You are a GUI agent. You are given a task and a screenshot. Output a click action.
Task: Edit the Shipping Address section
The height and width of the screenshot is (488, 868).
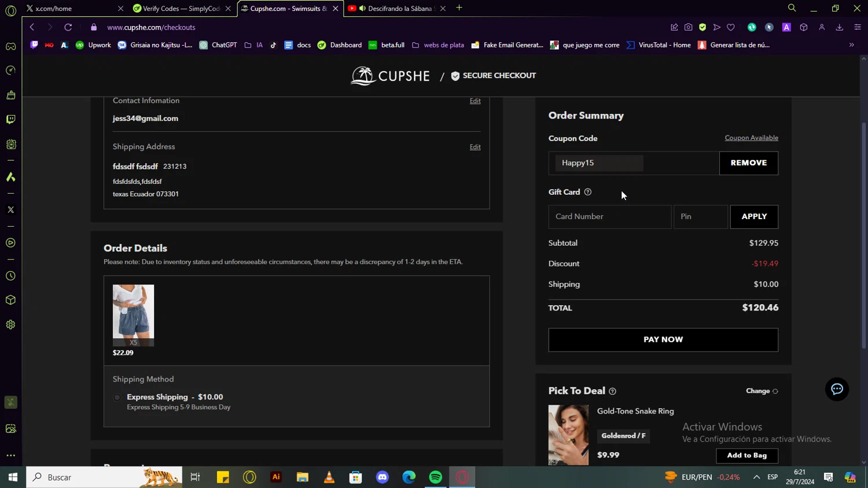(475, 147)
